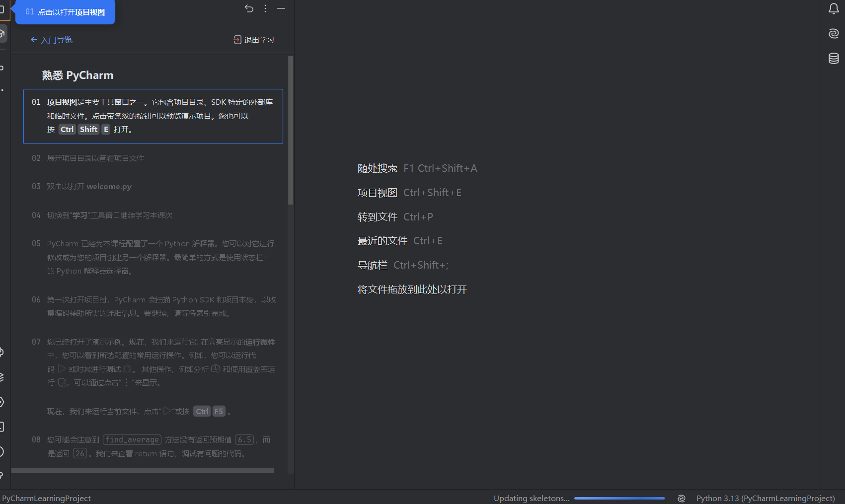Select step 03 双击以打开 welcome.py

tap(81, 187)
